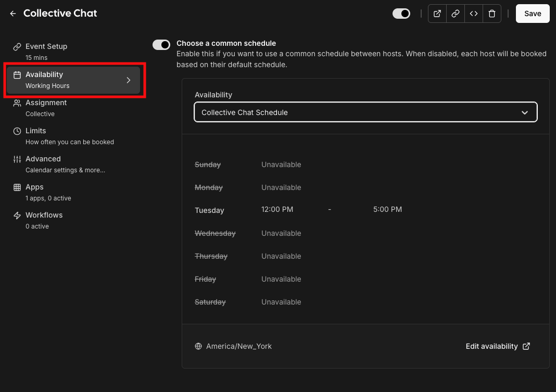The image size is (556, 392).
Task: Click the America/New_York timezone text
Action: (238, 346)
